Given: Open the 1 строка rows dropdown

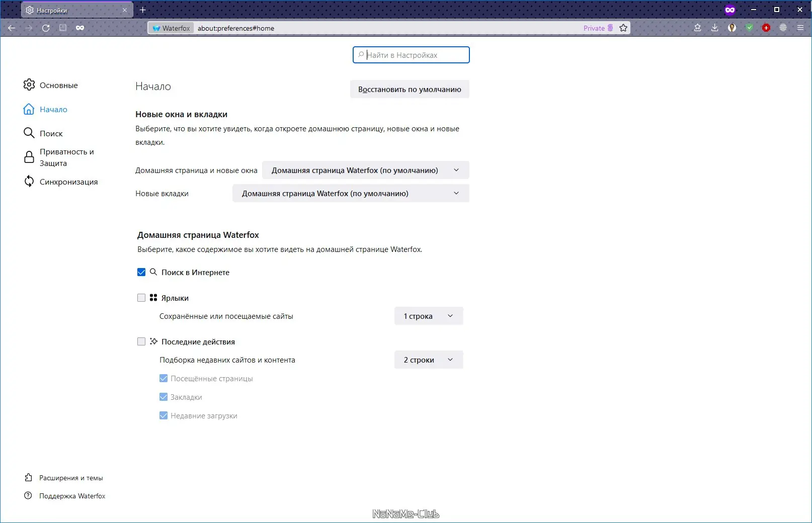Looking at the screenshot, I should [x=429, y=316].
